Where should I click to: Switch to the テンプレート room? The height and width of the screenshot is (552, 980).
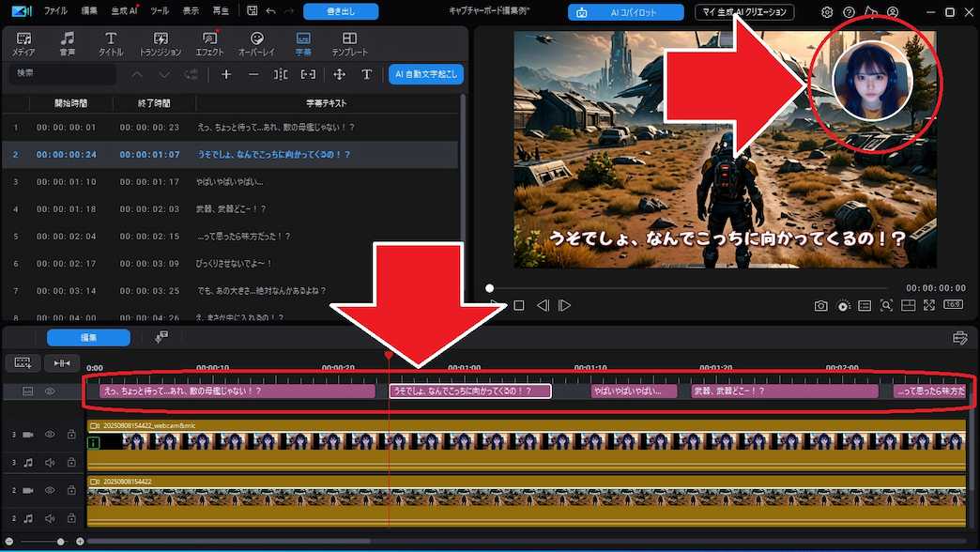[349, 41]
